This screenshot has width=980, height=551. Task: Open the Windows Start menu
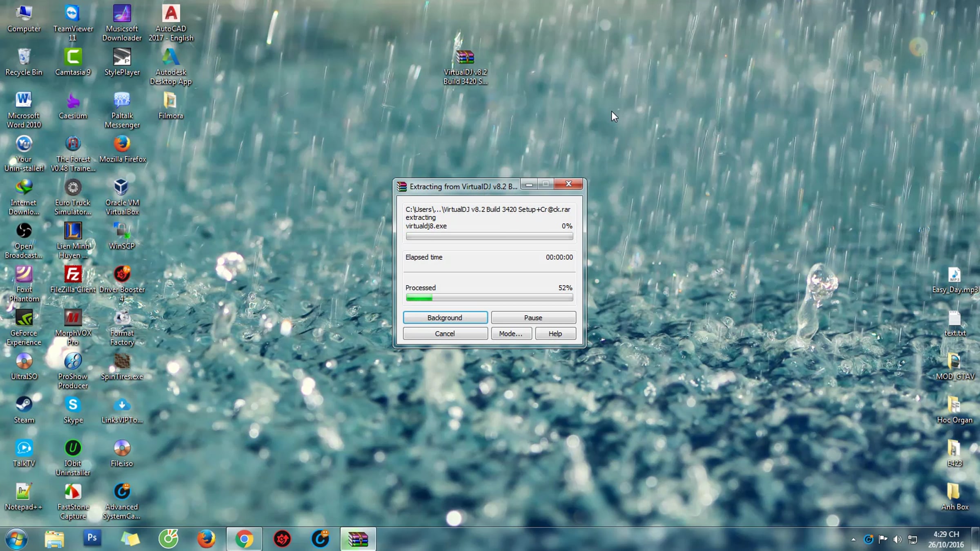click(16, 539)
